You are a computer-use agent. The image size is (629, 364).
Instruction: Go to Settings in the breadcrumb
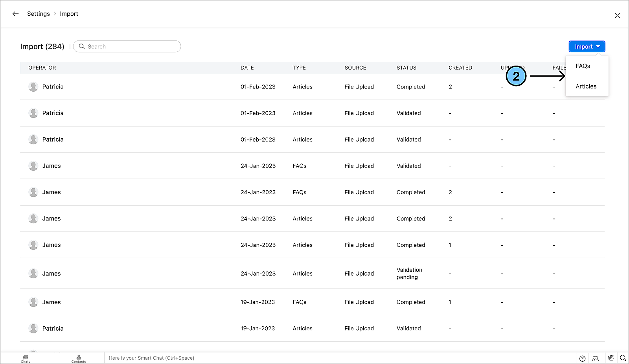click(x=39, y=14)
